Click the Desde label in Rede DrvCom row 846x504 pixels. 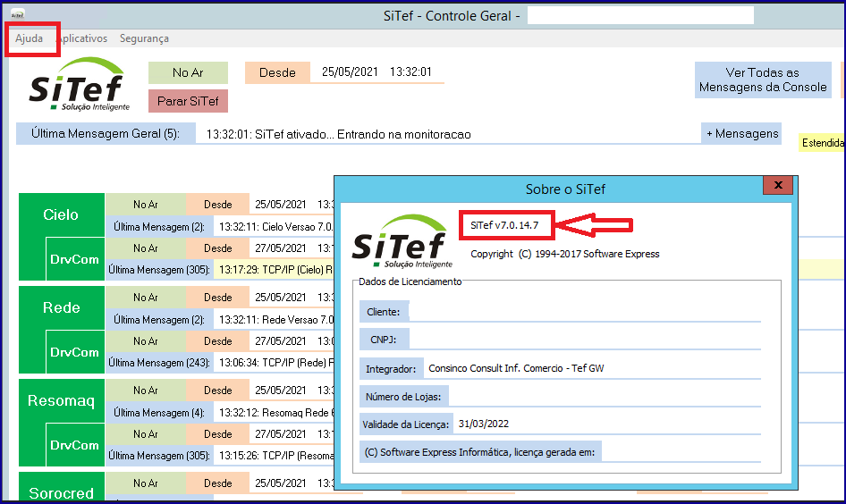218,340
